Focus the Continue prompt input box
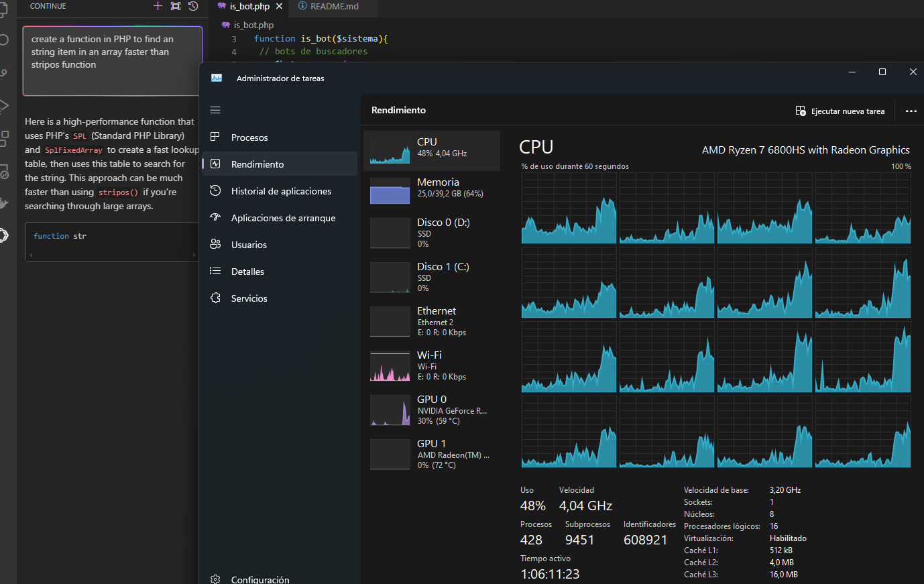 click(113, 61)
